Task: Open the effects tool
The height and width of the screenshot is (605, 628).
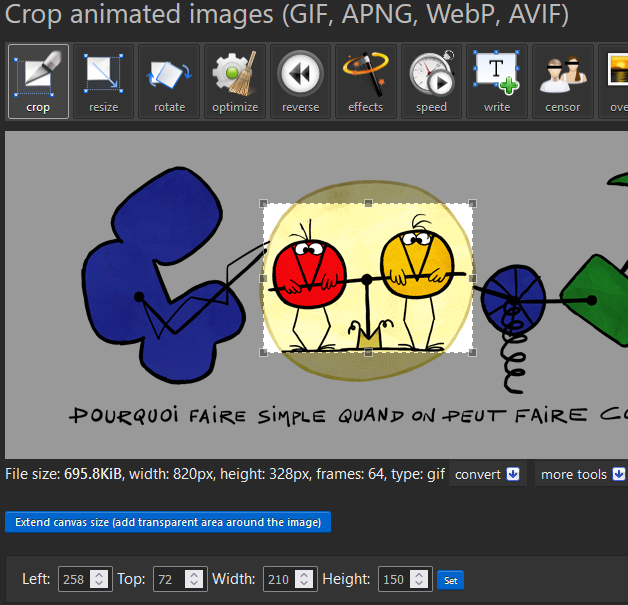Action: [x=366, y=82]
